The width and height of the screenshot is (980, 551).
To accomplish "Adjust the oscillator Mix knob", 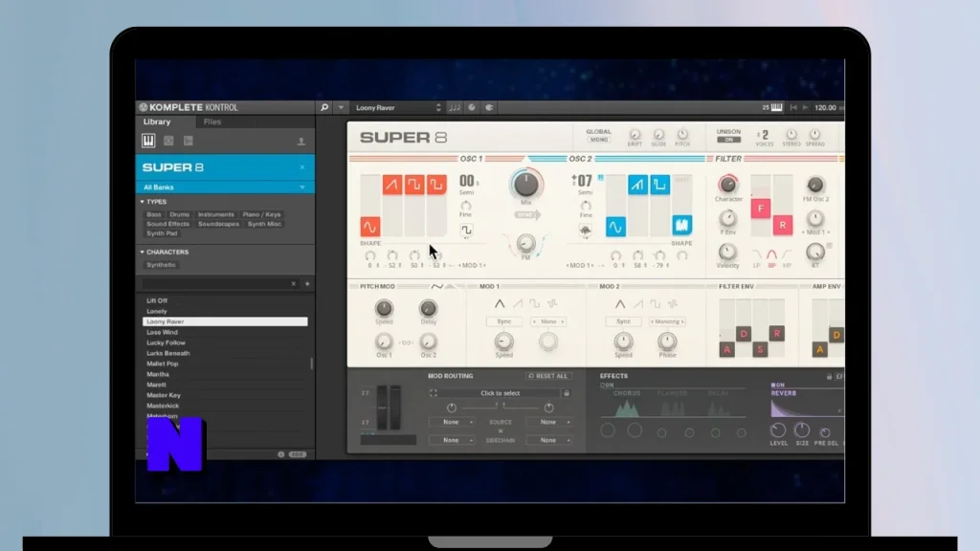I will pos(525,185).
